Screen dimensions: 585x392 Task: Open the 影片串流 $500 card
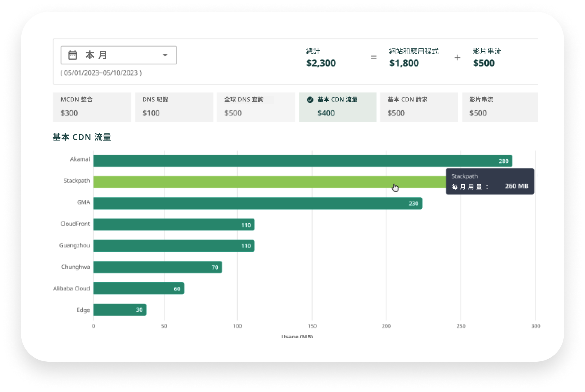point(500,107)
